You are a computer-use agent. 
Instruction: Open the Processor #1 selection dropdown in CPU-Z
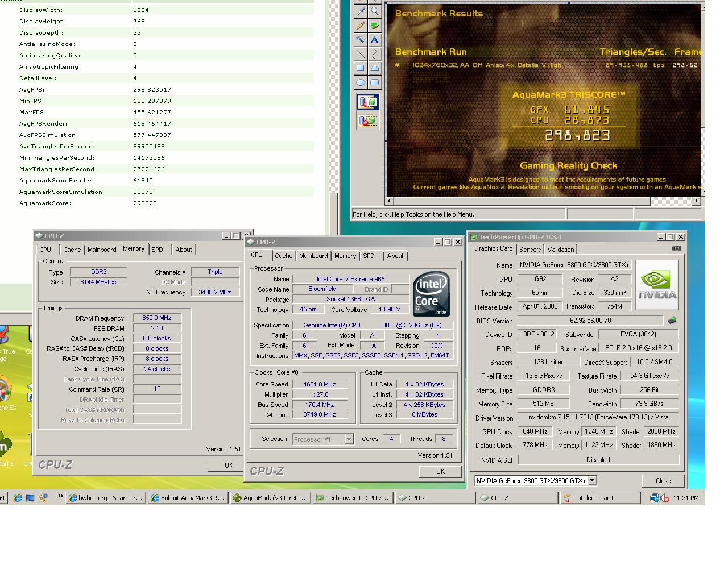click(349, 439)
